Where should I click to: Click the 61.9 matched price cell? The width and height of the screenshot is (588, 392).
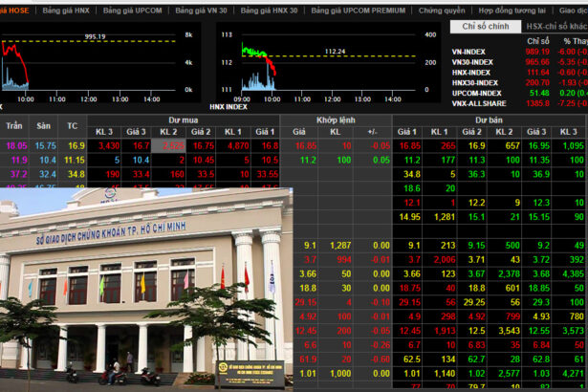[308, 359]
